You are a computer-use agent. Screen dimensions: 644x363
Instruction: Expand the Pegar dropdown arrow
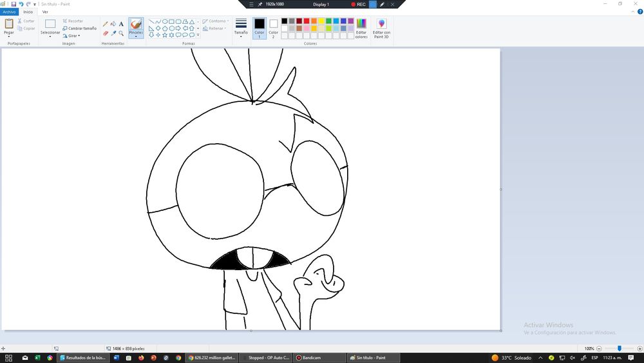pyautogui.click(x=8, y=36)
